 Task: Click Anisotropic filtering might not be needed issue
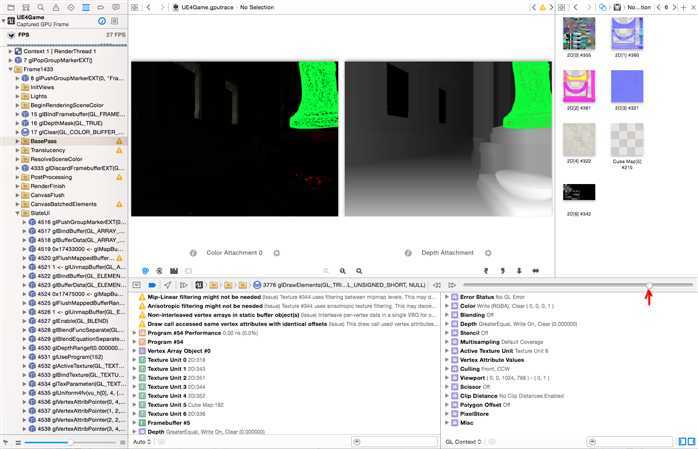point(205,306)
